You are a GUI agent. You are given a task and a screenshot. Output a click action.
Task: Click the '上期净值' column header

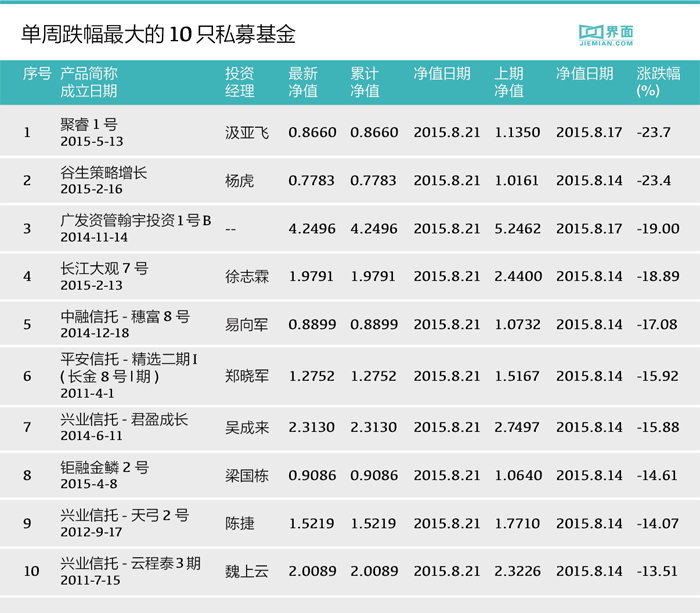pos(509,82)
